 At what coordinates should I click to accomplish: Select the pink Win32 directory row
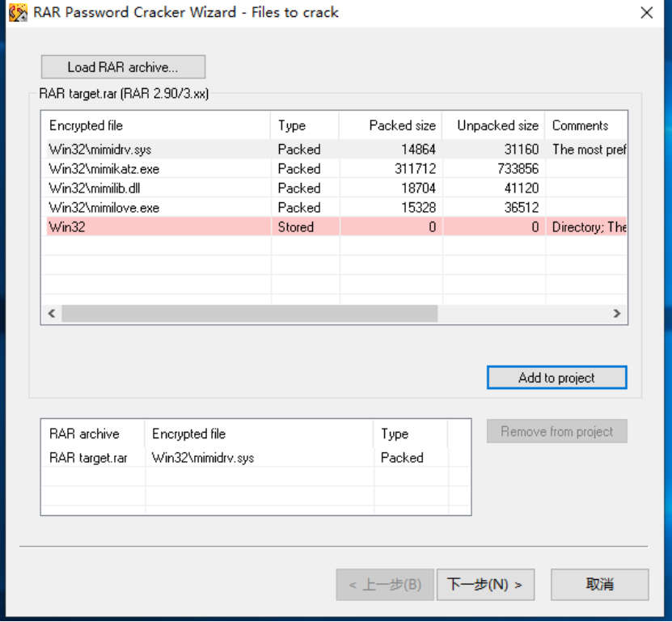(x=334, y=226)
